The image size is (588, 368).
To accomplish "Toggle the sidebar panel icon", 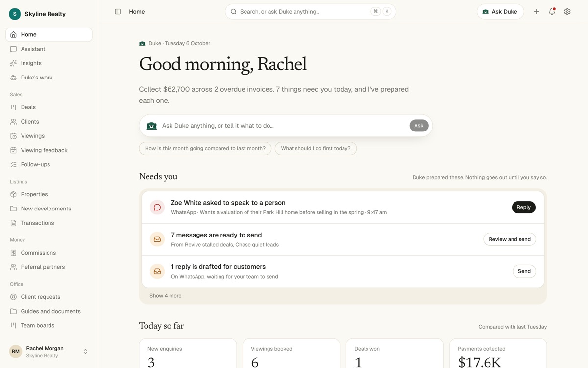I will click(118, 12).
